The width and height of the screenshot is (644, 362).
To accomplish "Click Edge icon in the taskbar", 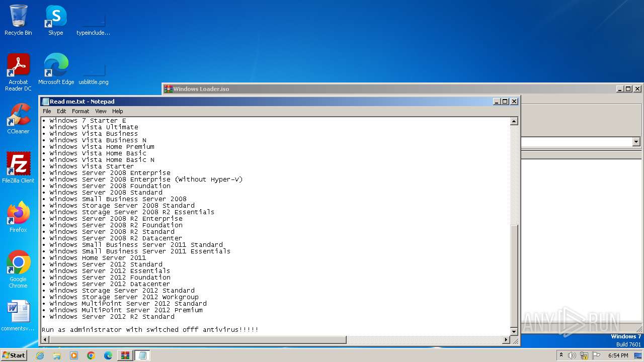I will [x=108, y=355].
